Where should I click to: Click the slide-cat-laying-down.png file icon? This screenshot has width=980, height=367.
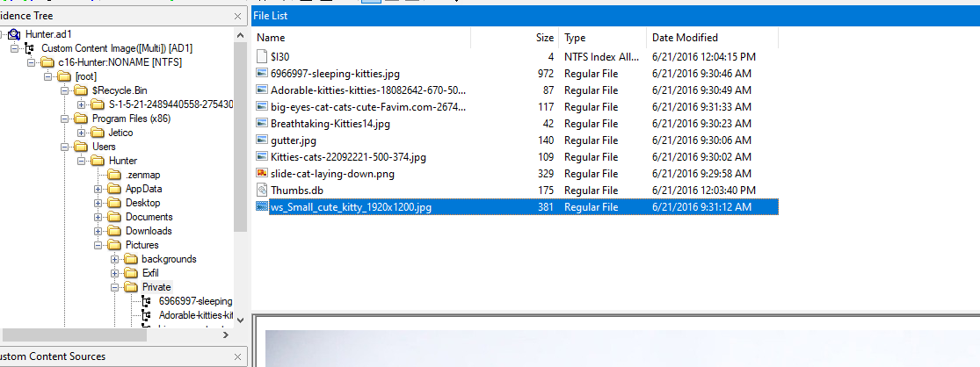pos(262,174)
